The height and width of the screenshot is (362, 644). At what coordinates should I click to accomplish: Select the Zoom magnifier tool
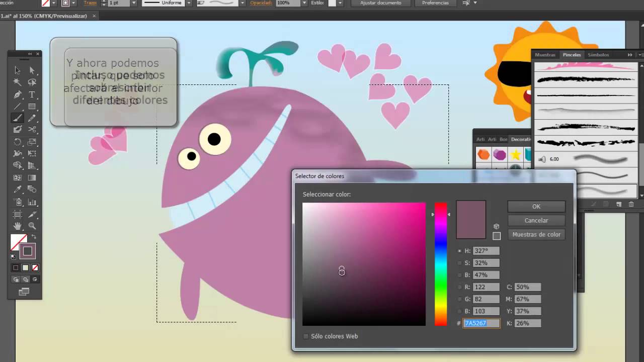click(x=32, y=226)
